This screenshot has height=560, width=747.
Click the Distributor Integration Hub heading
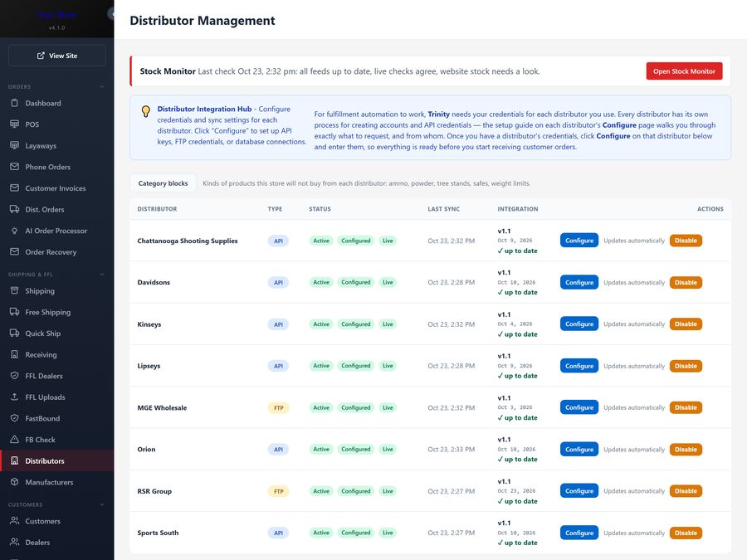[204, 109]
